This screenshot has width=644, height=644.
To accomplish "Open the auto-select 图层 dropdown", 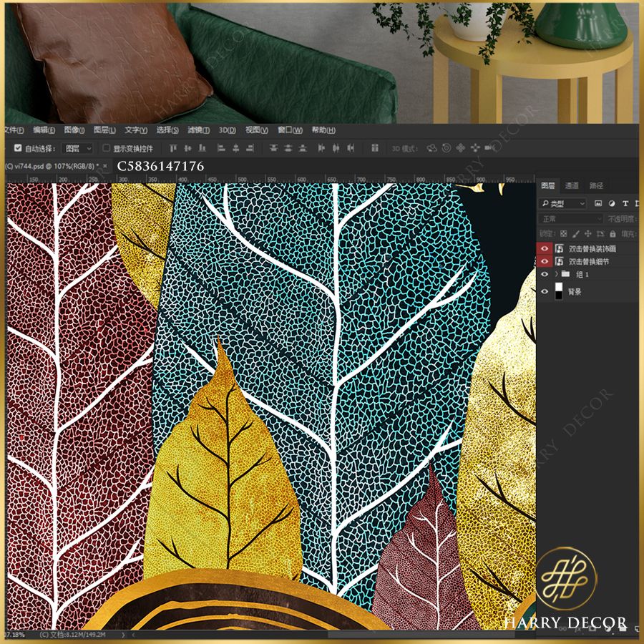I will tap(77, 148).
